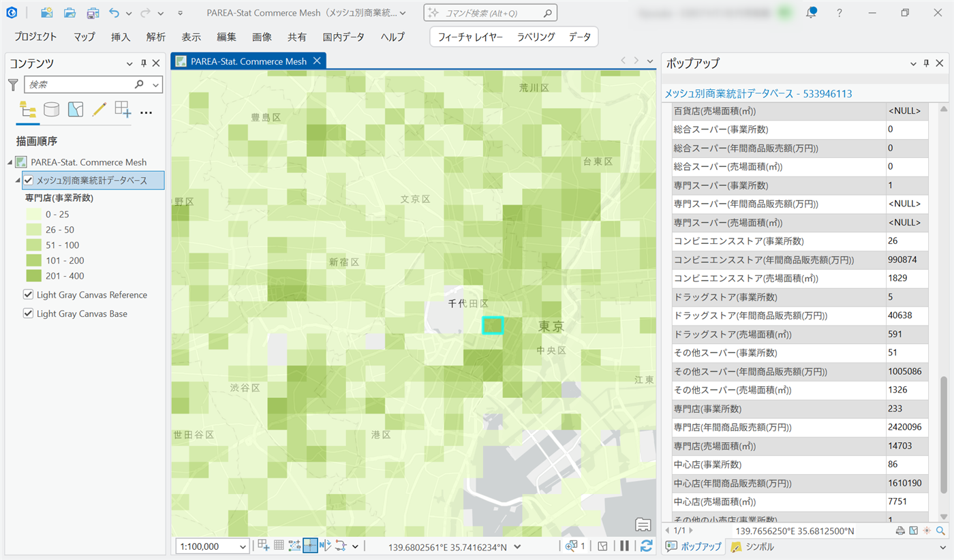Click the List By Data Source cylinder icon
This screenshot has height=560, width=954.
click(51, 110)
